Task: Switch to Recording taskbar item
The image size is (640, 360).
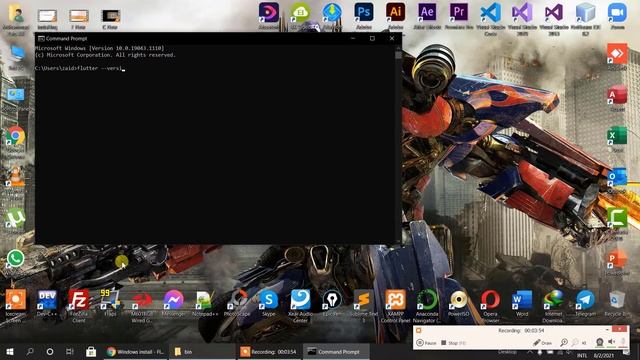Action: coord(269,351)
